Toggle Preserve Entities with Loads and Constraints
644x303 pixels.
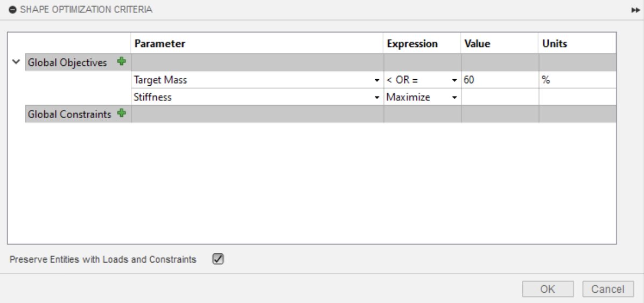[218, 259]
